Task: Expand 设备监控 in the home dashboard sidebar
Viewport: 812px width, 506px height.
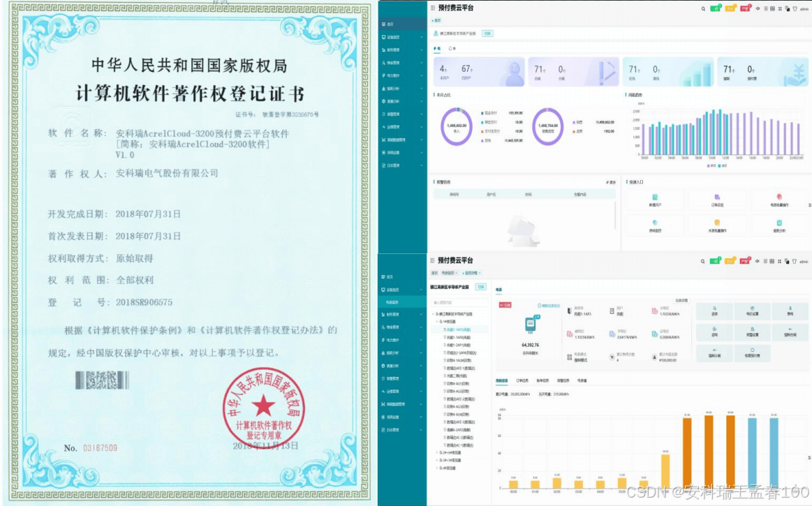Action: (x=402, y=37)
